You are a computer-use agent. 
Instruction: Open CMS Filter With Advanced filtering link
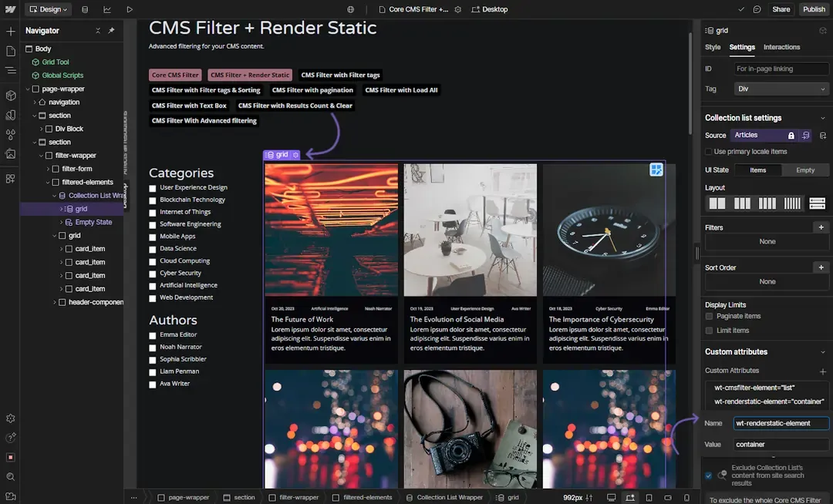click(204, 121)
